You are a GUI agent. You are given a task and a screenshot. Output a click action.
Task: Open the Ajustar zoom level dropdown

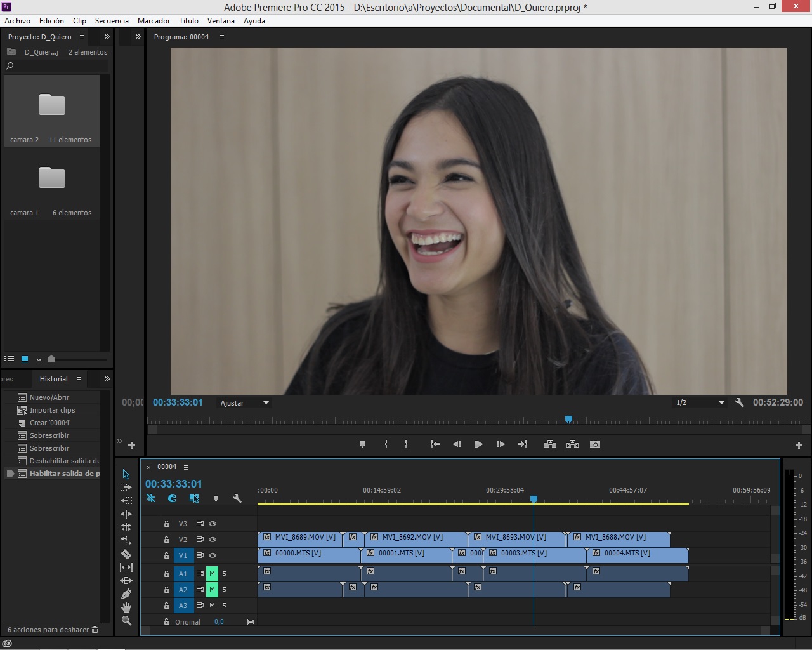[245, 403]
